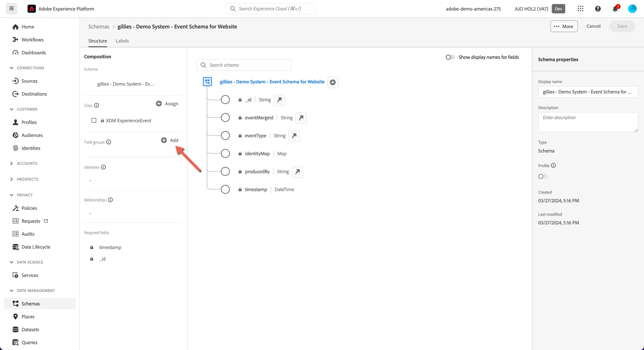The height and width of the screenshot is (350, 644).
Task: Check the XDM ExperienceEvent class checkbox
Action: [94, 120]
